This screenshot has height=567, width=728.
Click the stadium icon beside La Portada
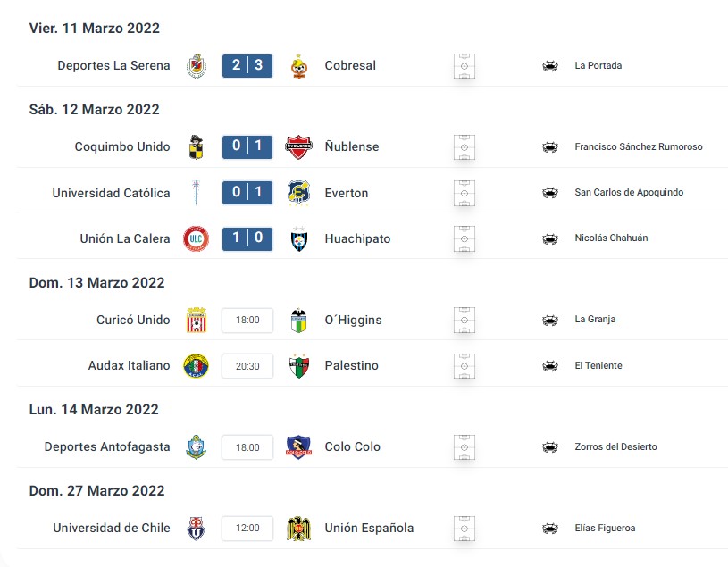(x=550, y=66)
